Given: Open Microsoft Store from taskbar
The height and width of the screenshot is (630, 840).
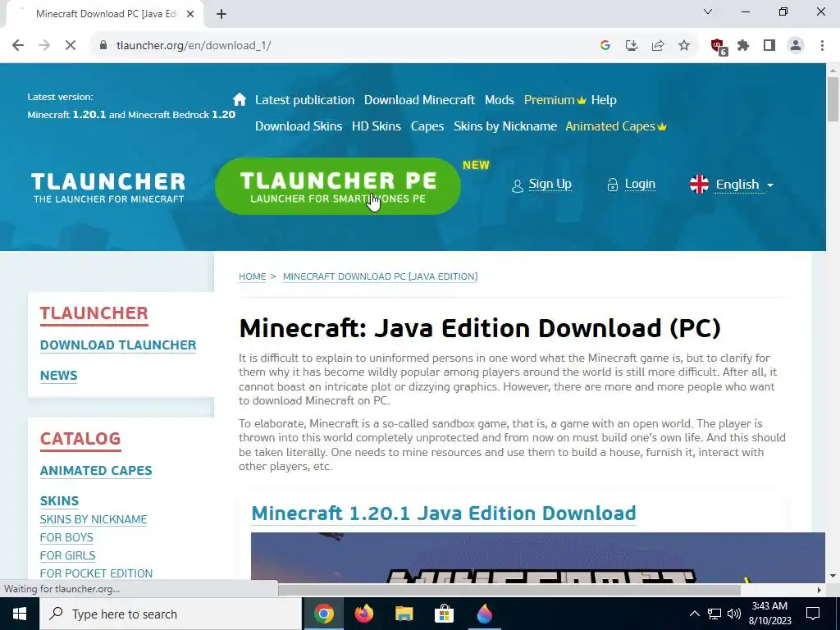Looking at the screenshot, I should (x=444, y=614).
